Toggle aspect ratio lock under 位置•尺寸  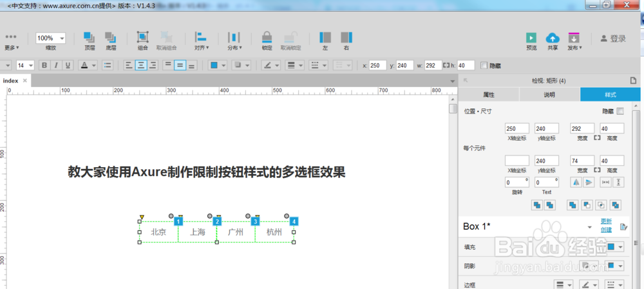tap(597, 138)
